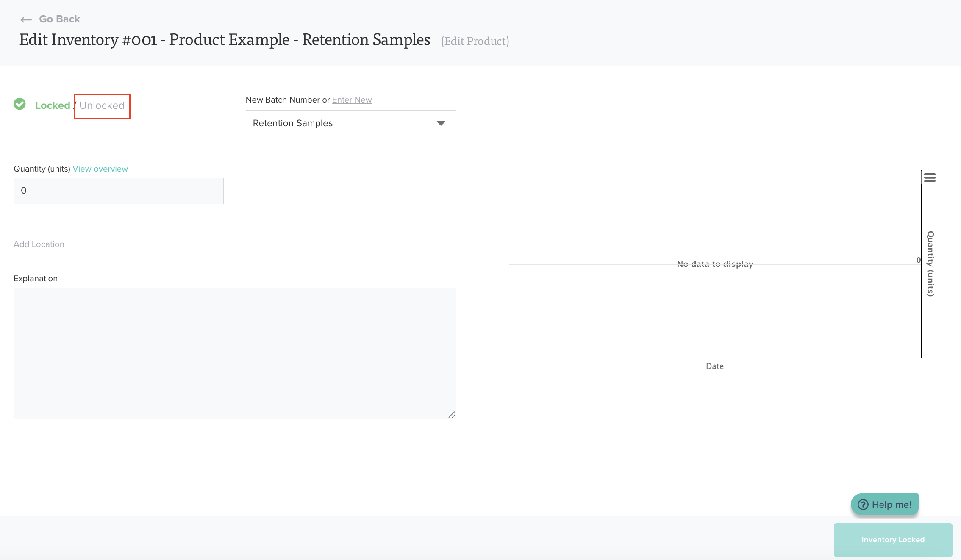Click Enter New batch number link
This screenshot has height=560, width=961.
[352, 100]
